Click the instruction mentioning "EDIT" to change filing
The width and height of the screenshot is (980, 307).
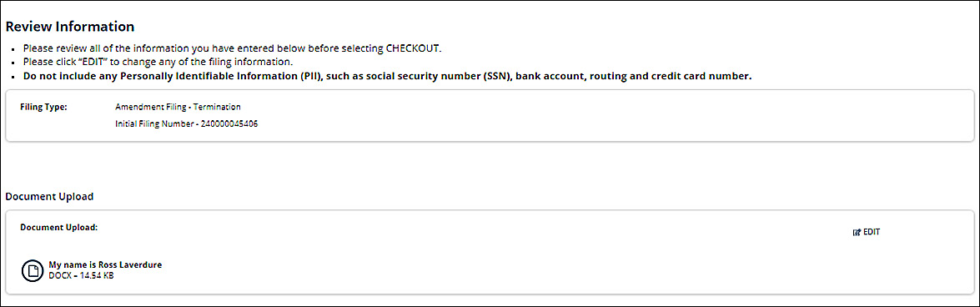coord(158,62)
